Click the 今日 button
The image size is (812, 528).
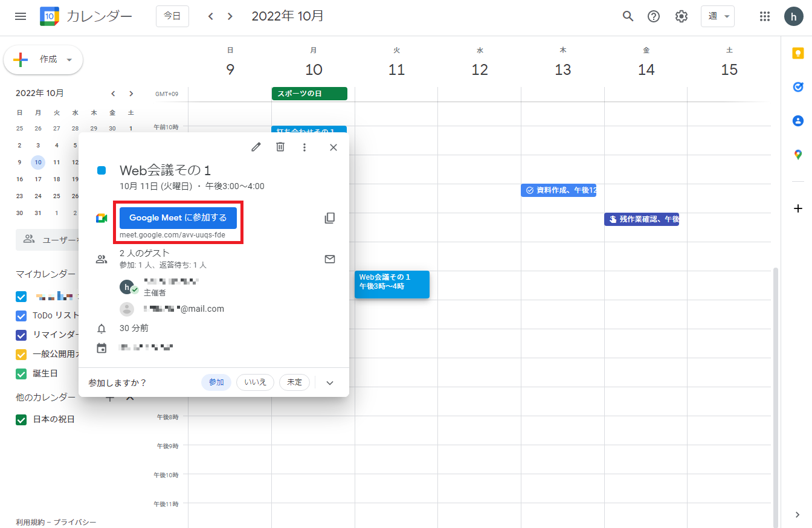coord(172,16)
